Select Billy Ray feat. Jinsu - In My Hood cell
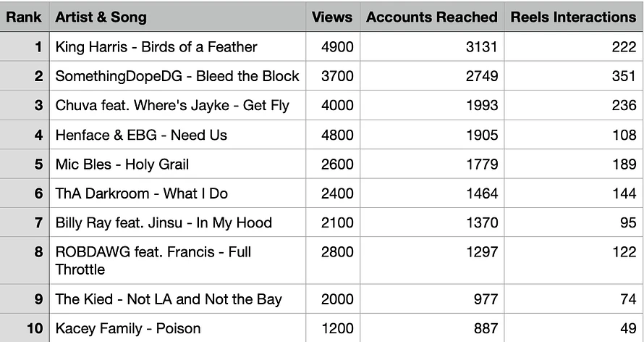 coord(177,222)
